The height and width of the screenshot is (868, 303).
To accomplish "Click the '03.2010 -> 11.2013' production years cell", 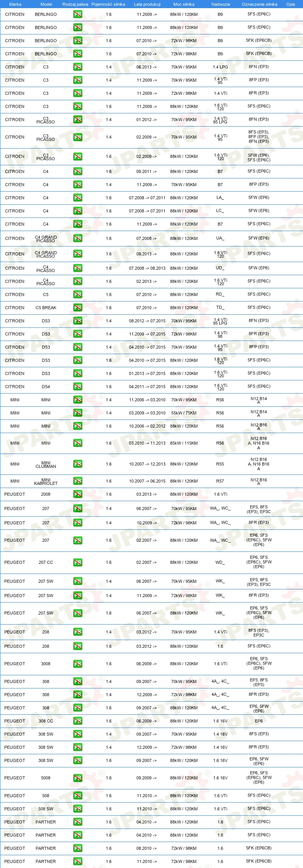I will tap(147, 443).
